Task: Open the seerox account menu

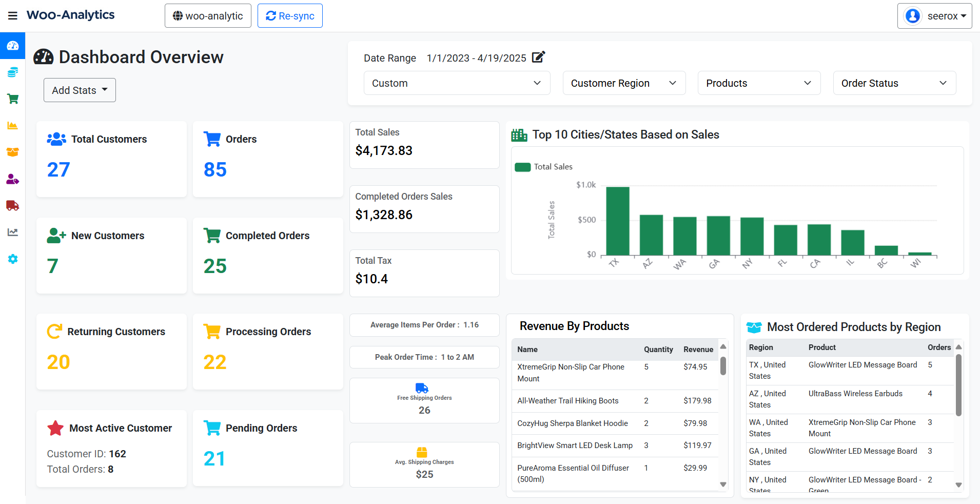Action: tap(934, 15)
